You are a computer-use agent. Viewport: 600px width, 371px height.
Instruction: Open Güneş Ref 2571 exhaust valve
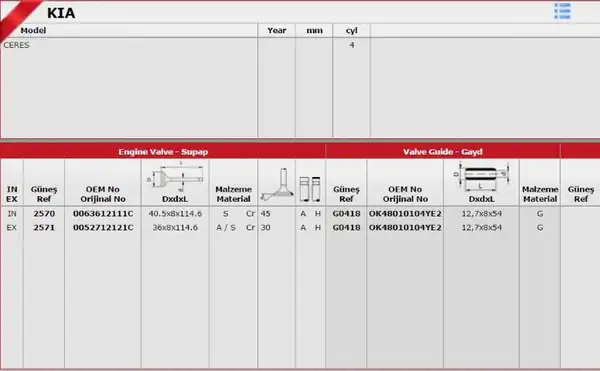[44, 228]
